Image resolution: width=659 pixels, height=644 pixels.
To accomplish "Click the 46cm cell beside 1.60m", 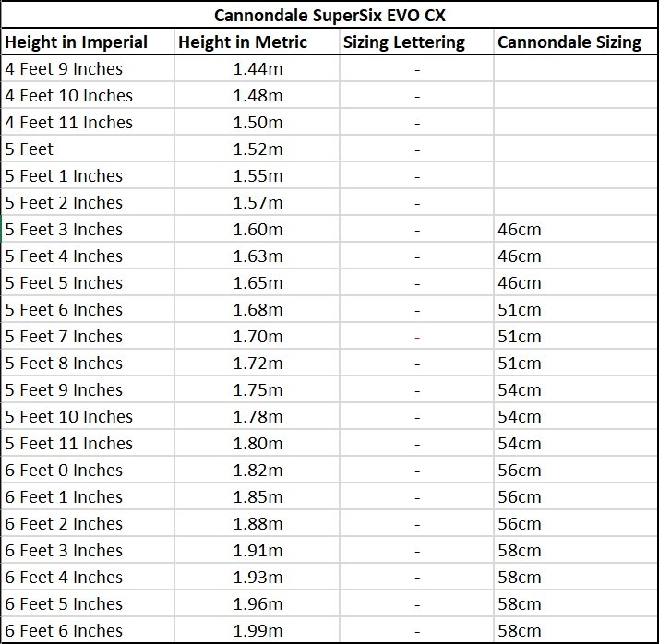I will coord(575,230).
